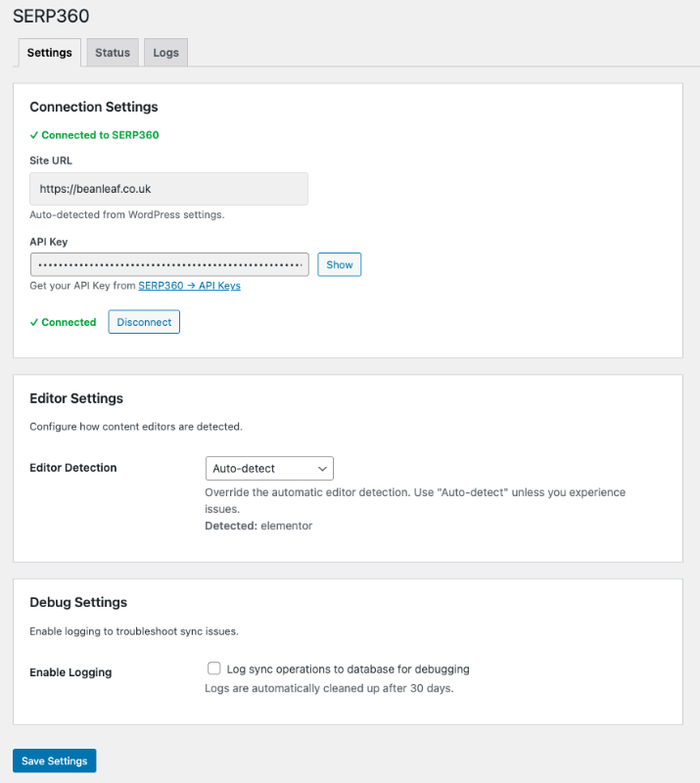Click the 'Editor Detection' label
This screenshot has height=783, width=700.
73,468
